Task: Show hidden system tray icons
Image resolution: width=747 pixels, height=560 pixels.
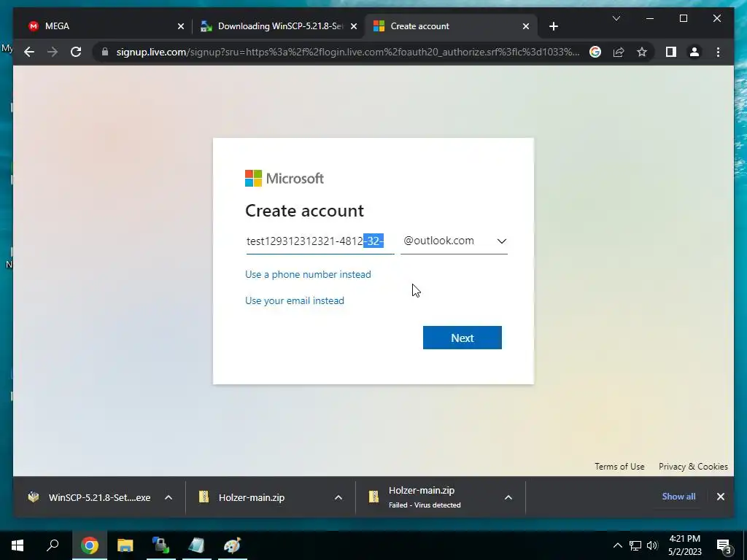Action: 617,545
